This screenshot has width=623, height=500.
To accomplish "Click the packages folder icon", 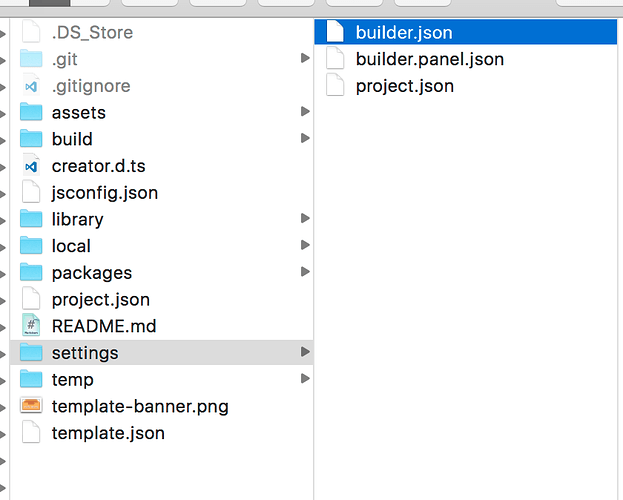I will [x=31, y=273].
